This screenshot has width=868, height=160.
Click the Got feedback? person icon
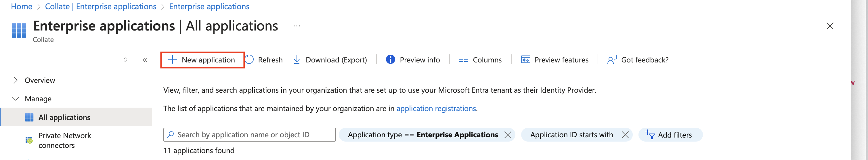611,60
